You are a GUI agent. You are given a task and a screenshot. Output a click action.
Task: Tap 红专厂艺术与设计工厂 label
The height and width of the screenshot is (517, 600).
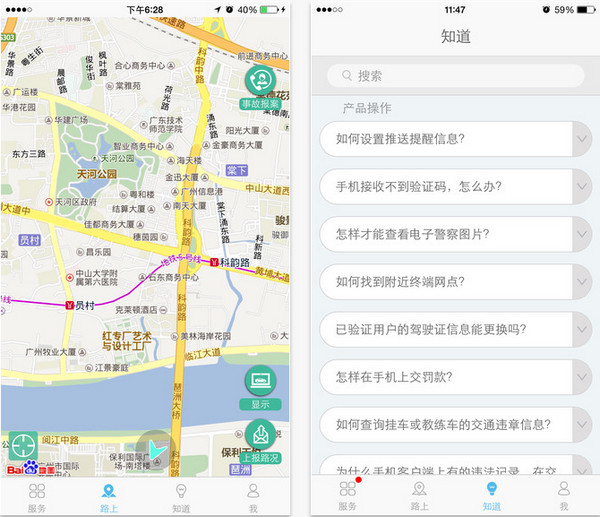coord(127,341)
